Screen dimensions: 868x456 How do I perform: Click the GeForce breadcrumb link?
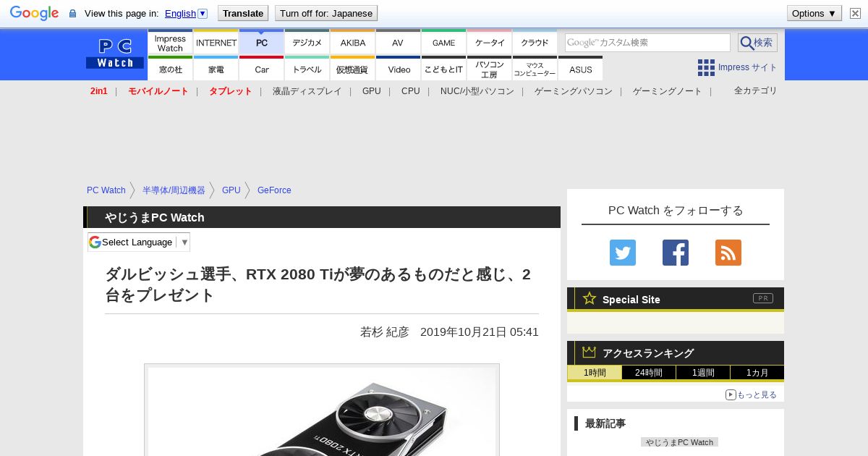tap(274, 190)
